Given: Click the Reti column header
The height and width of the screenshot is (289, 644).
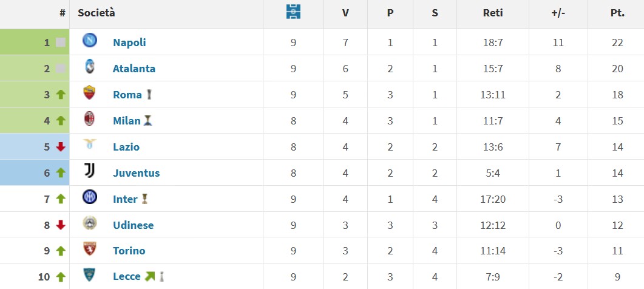Looking at the screenshot, I should (x=493, y=13).
